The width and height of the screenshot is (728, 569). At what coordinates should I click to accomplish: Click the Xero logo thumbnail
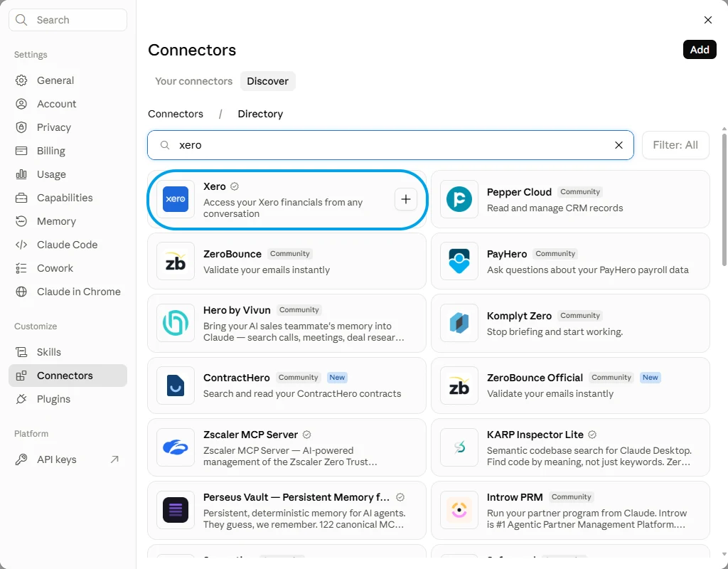(x=176, y=199)
